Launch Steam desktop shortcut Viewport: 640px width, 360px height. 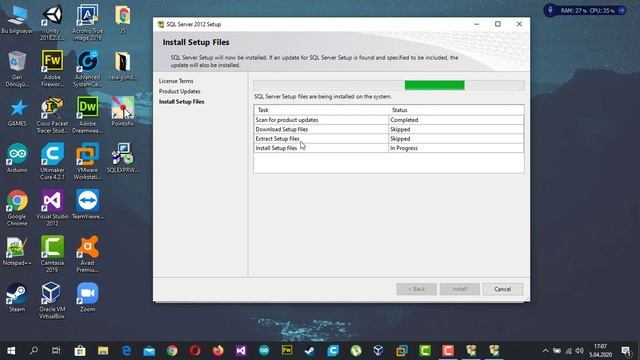[17, 298]
